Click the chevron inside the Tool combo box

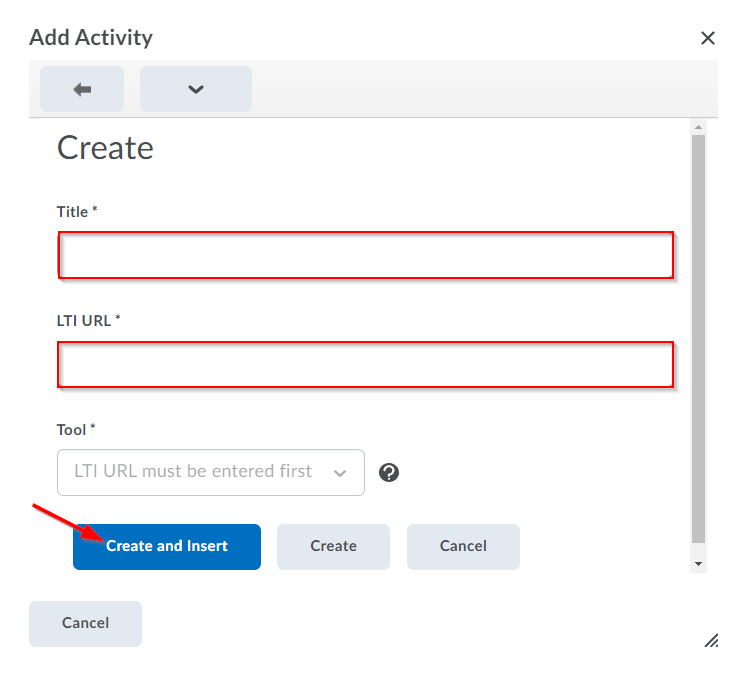point(340,473)
